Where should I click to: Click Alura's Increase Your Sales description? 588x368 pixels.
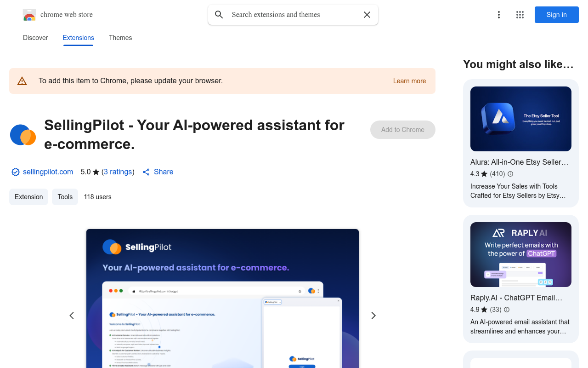click(x=518, y=191)
